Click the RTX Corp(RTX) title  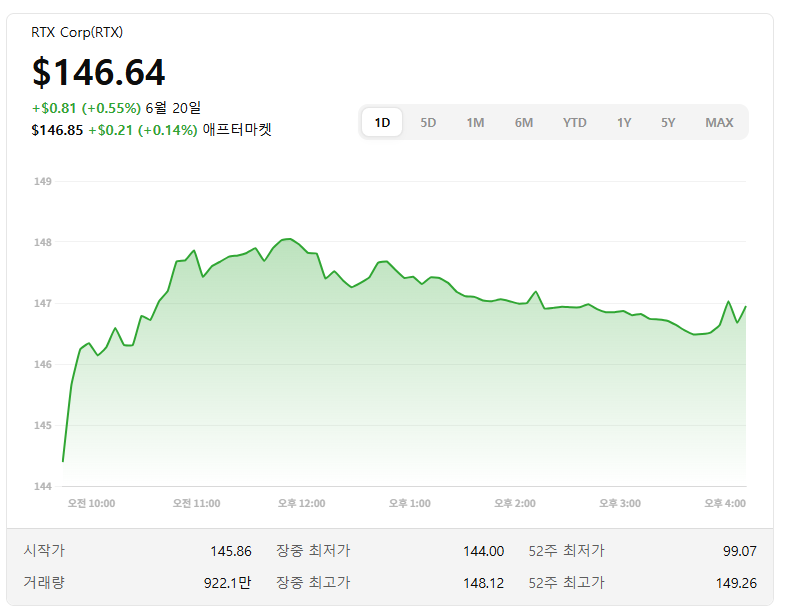click(77, 32)
